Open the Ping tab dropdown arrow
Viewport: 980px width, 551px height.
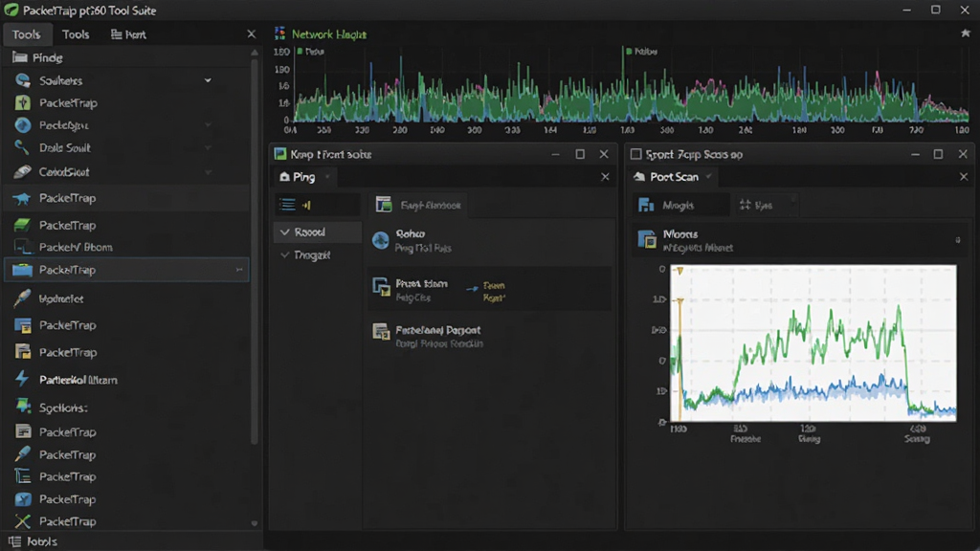coord(327,177)
